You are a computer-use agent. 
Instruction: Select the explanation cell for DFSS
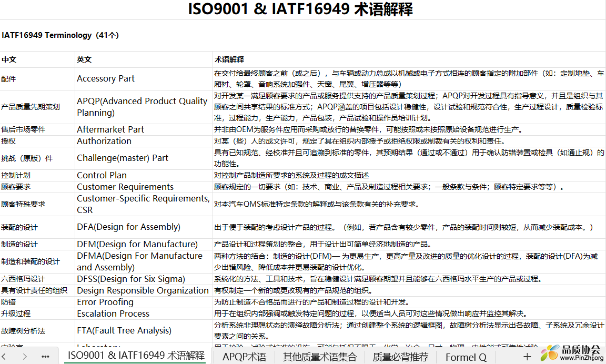point(409,279)
